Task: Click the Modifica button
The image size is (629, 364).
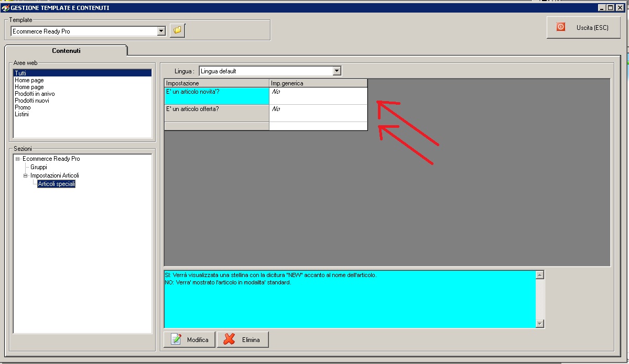Action: [x=190, y=339]
